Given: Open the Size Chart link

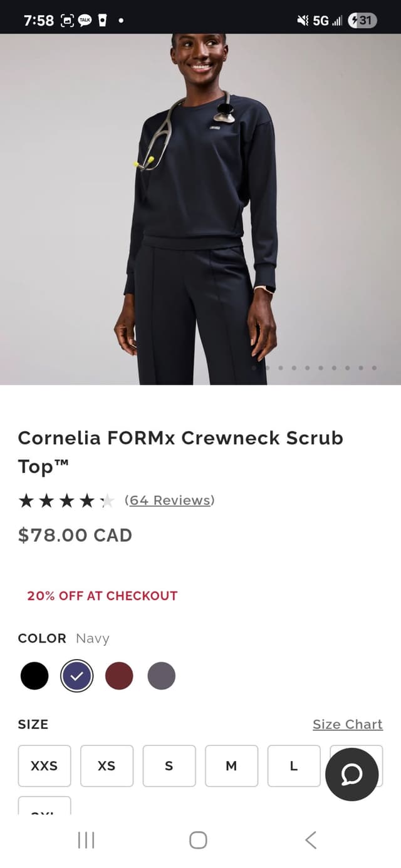Looking at the screenshot, I should pos(348,724).
